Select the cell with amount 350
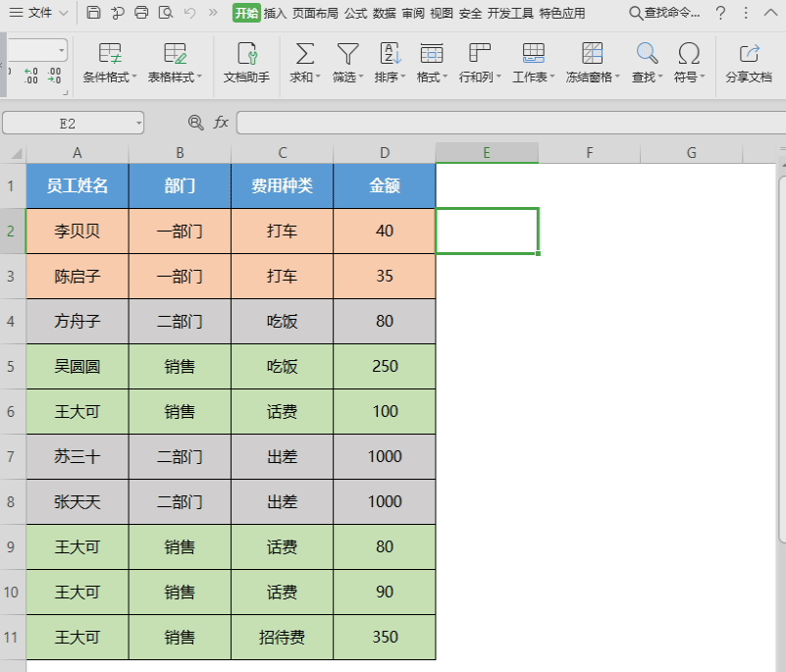The width and height of the screenshot is (786, 672). click(385, 637)
